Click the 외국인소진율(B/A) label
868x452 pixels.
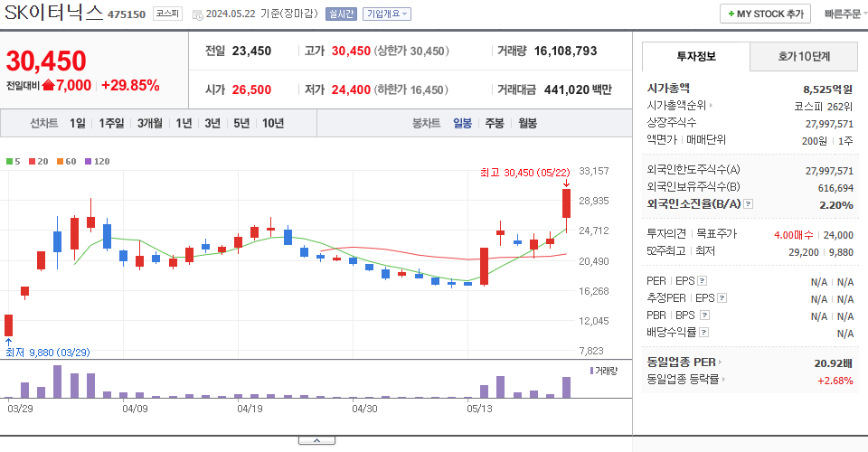click(x=693, y=204)
